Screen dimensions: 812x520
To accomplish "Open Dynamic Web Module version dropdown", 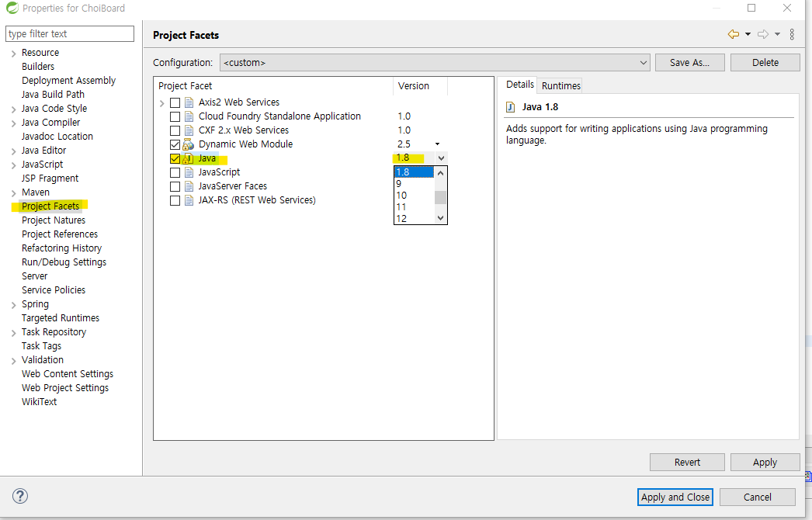I will pyautogui.click(x=438, y=144).
